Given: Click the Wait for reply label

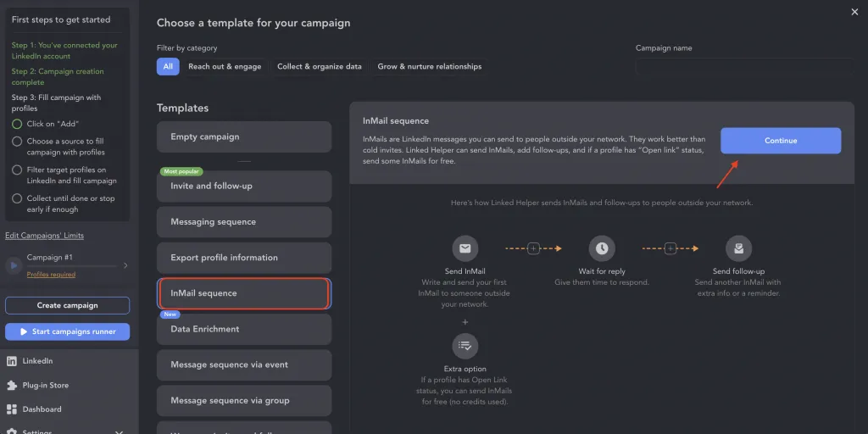Looking at the screenshot, I should pos(602,271).
